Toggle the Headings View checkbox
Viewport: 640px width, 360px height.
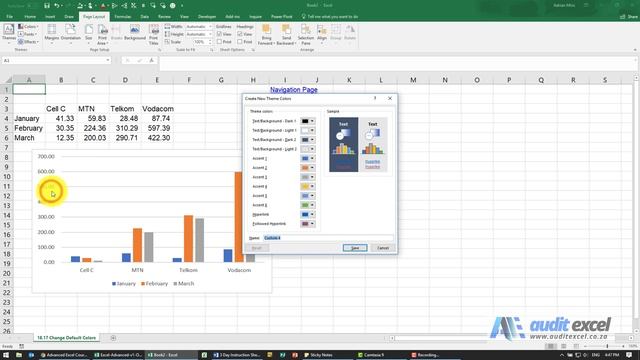[240, 34]
